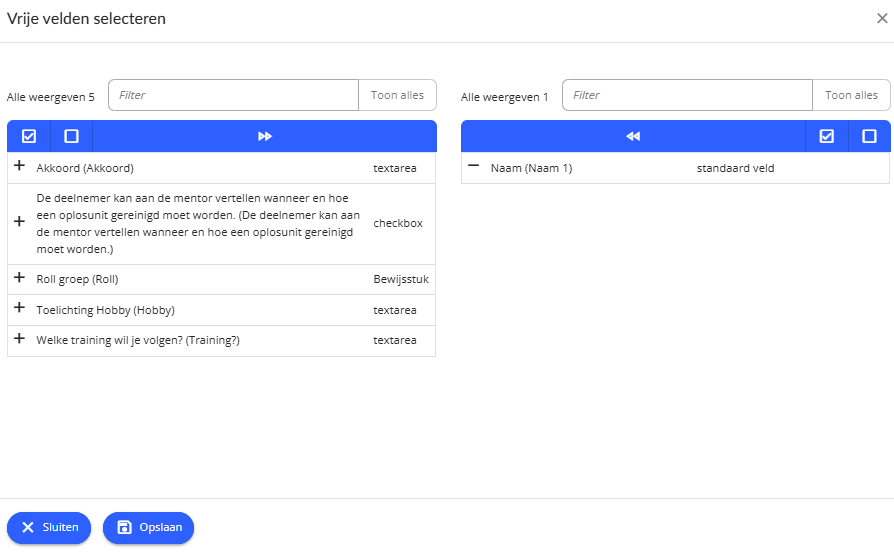Viewport: 894px width, 559px height.
Task: Select the Toelichting Hobby (Hobby) row text
Action: [x=105, y=310]
